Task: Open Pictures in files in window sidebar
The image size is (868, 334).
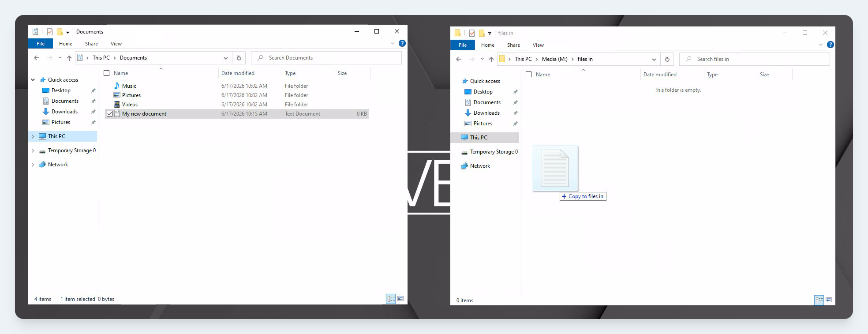Action: pyautogui.click(x=483, y=124)
